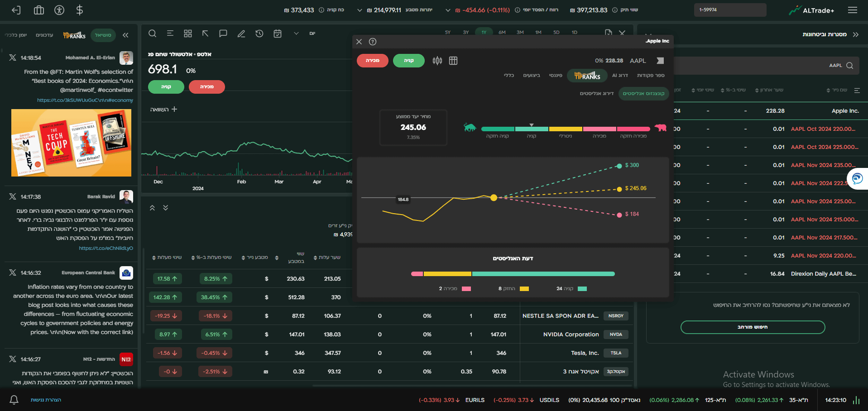Open the TipRanks tab in left panel
The width and height of the screenshot is (868, 411).
[x=74, y=35]
